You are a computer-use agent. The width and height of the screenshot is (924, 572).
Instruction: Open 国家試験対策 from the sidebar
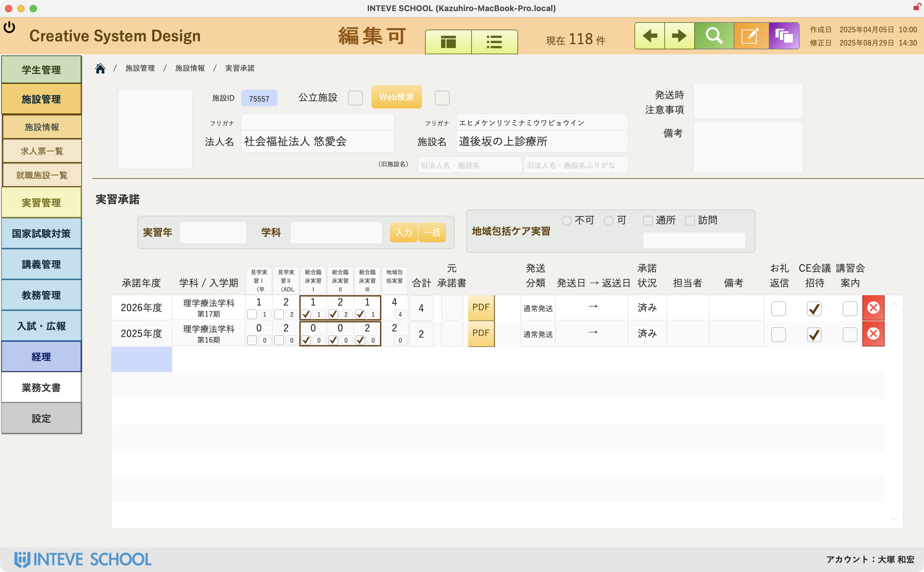[x=41, y=234]
